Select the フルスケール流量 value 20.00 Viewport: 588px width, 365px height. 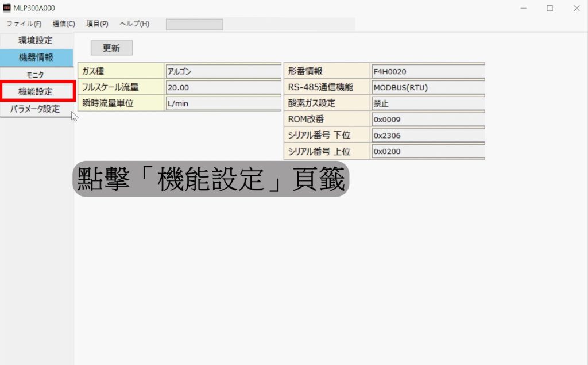click(222, 87)
